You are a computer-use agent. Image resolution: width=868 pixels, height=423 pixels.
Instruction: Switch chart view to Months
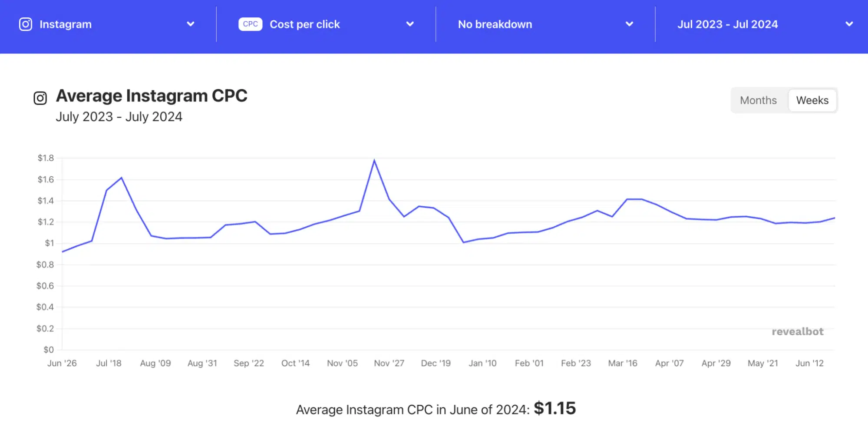point(758,100)
